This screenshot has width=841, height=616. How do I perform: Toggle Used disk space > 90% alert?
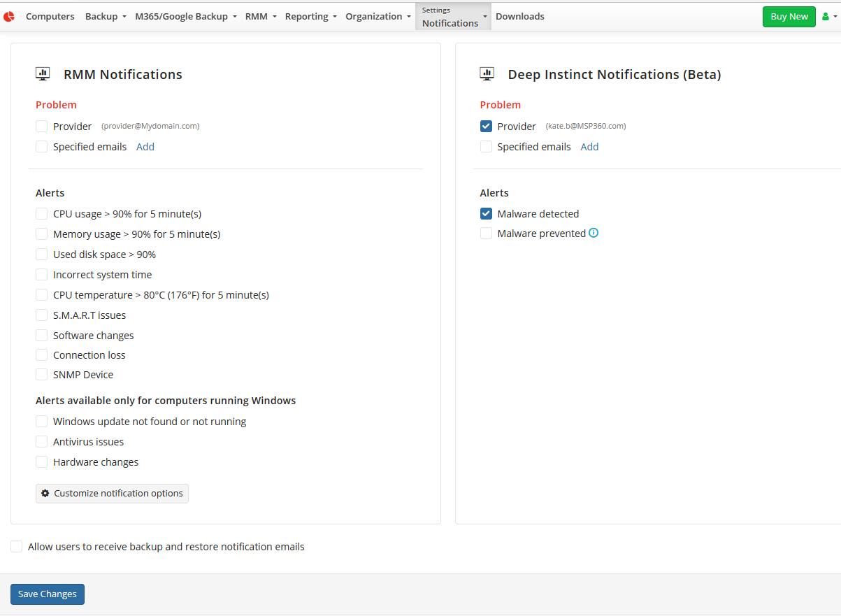[42, 255]
